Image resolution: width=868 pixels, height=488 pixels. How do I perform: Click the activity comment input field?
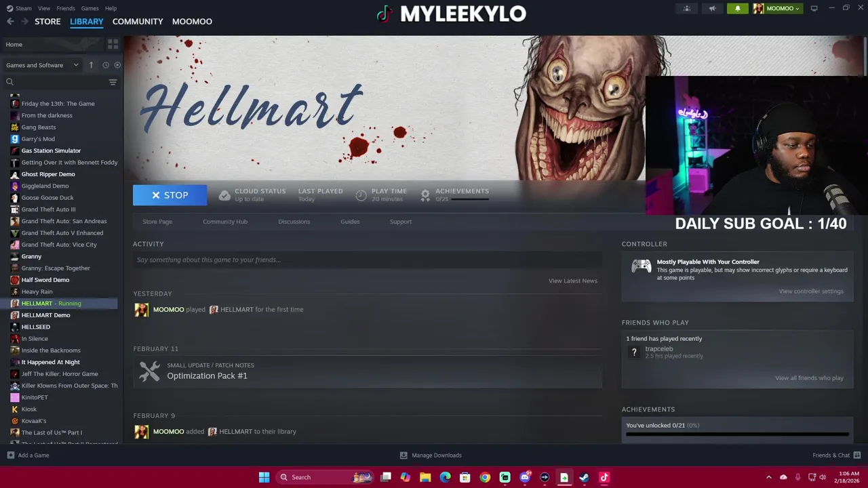368,260
